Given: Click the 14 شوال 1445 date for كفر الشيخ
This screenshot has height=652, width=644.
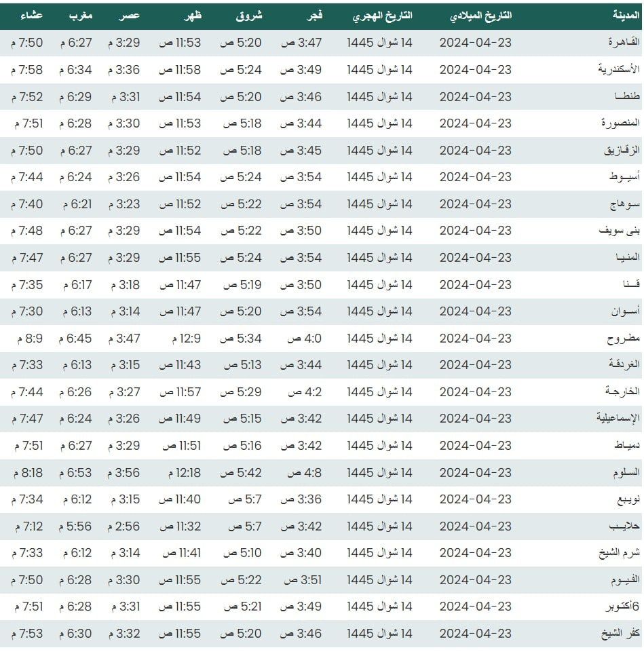Looking at the screenshot, I should [x=379, y=634].
